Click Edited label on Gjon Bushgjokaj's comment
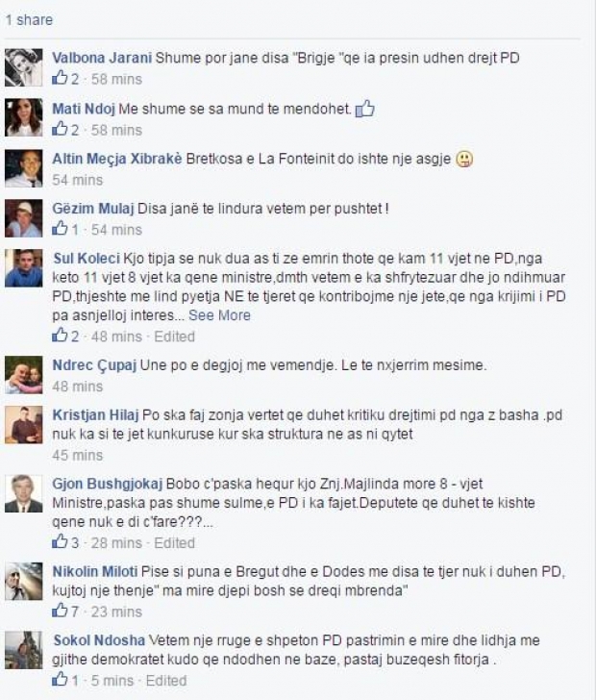The image size is (596, 700). [174, 543]
